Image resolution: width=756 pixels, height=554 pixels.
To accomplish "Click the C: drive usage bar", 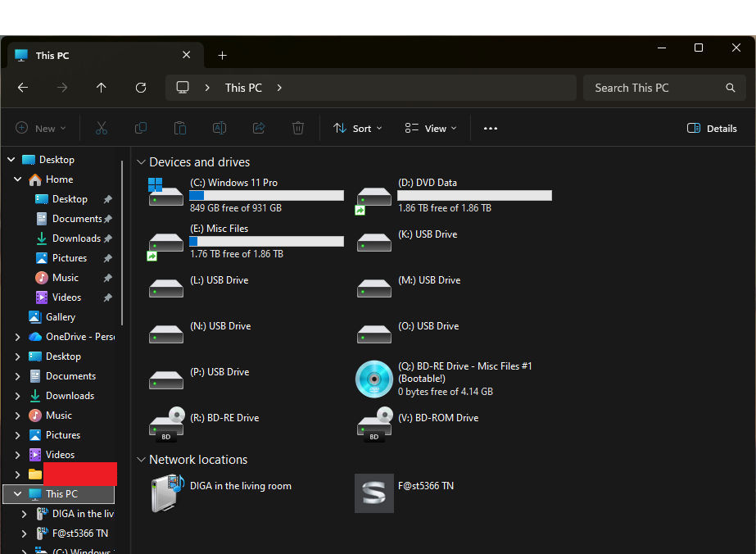I will (267, 195).
